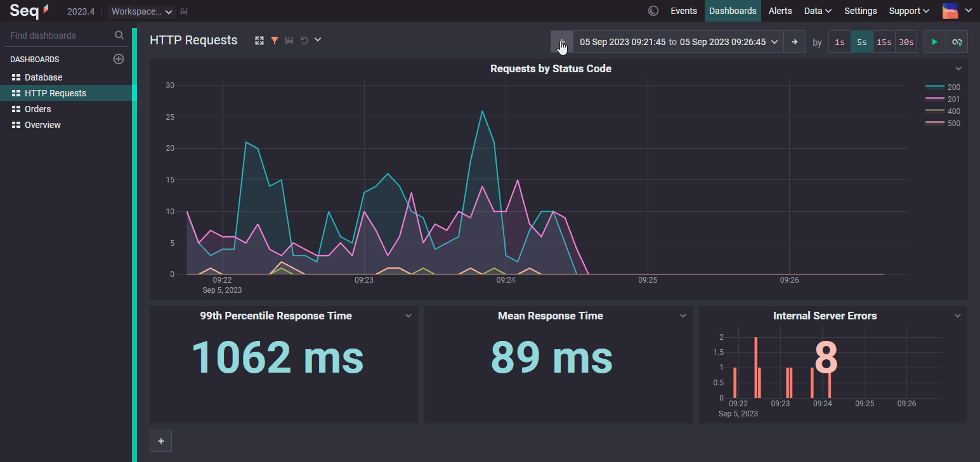
Task: Click the Seq logo
Action: tap(29, 11)
